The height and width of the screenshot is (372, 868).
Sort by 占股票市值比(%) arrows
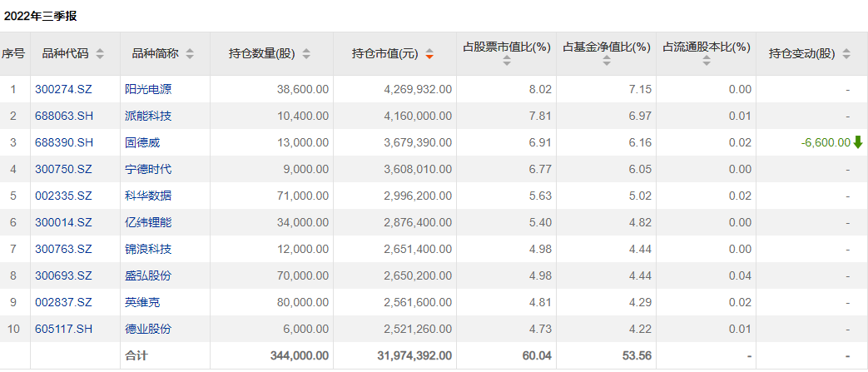click(507, 61)
